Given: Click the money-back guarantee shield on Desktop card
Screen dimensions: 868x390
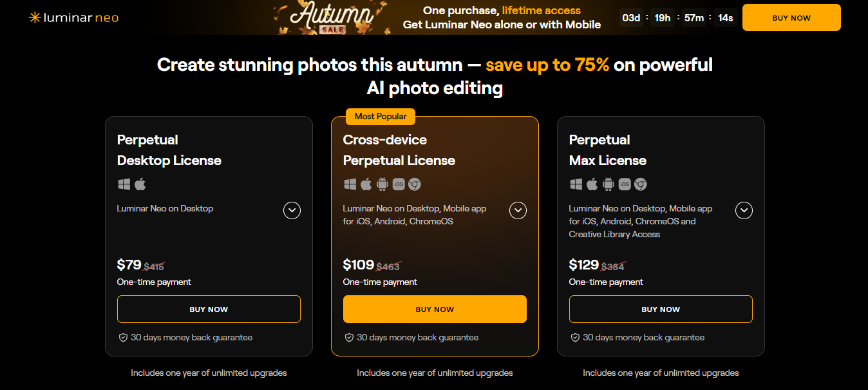Looking at the screenshot, I should coord(122,337).
